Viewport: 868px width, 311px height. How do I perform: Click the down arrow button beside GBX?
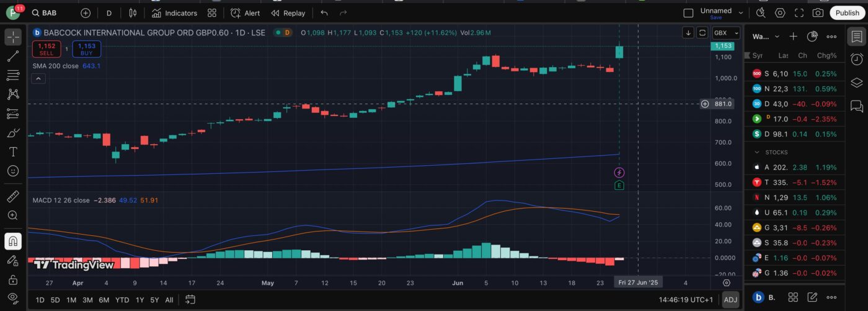689,33
